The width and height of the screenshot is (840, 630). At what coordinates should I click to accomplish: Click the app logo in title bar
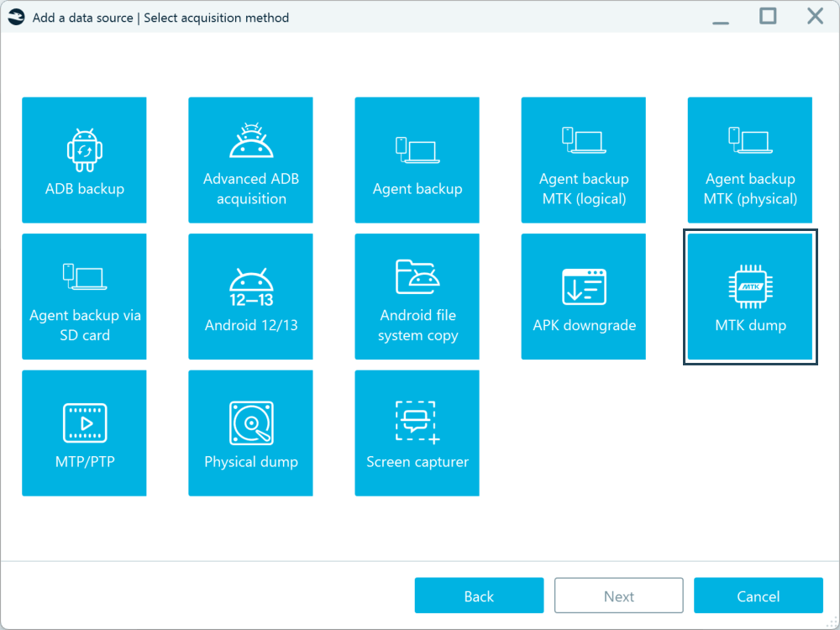pos(16,17)
